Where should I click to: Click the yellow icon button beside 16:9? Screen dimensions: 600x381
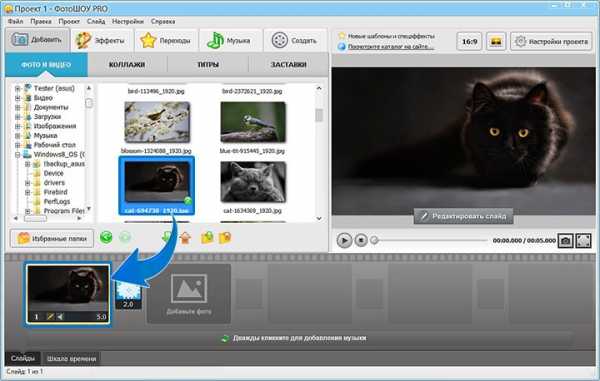coord(496,41)
